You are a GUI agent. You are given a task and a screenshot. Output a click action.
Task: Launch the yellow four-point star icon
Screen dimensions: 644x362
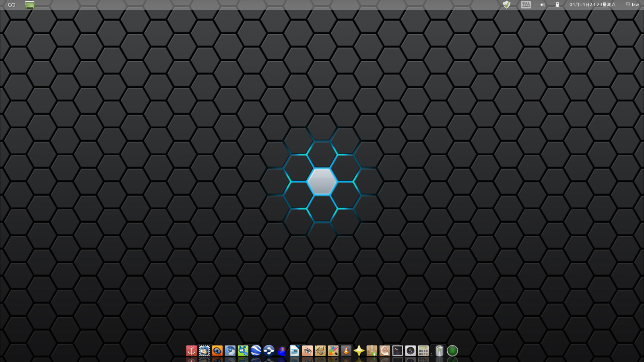[x=359, y=351]
